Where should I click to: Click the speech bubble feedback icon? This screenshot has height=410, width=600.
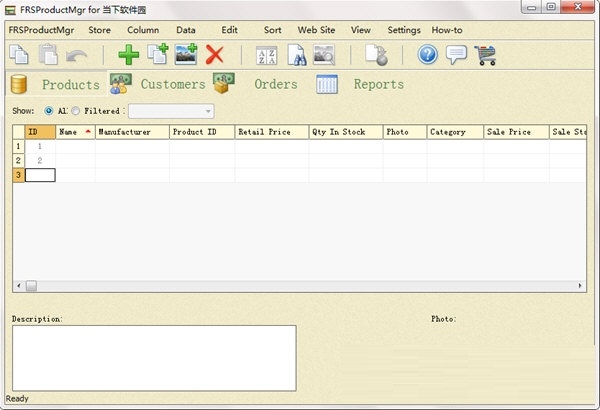456,55
